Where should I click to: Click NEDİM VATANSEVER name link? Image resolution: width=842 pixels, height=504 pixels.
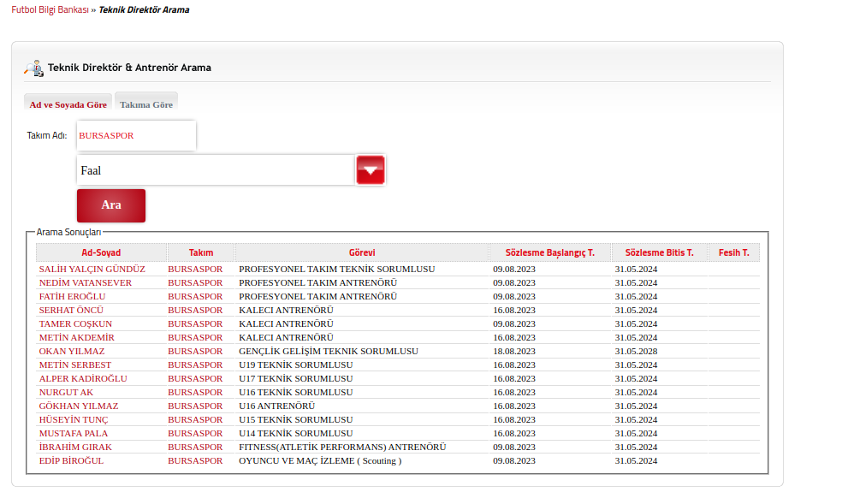85,282
